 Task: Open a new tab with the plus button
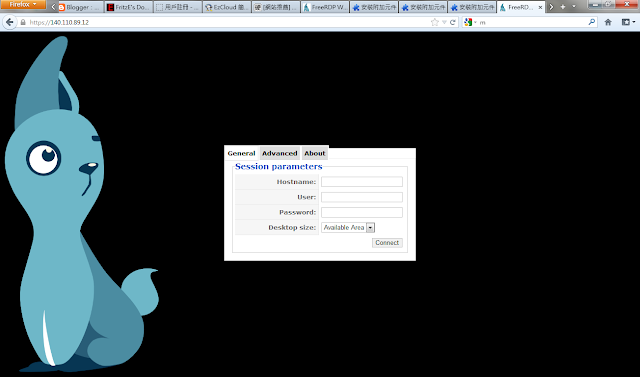pyautogui.click(x=562, y=7)
